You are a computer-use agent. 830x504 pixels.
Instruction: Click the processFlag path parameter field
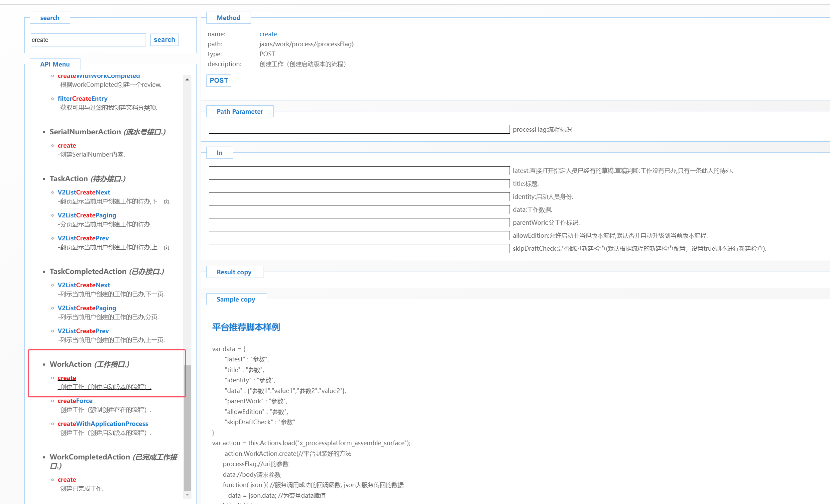[359, 129]
